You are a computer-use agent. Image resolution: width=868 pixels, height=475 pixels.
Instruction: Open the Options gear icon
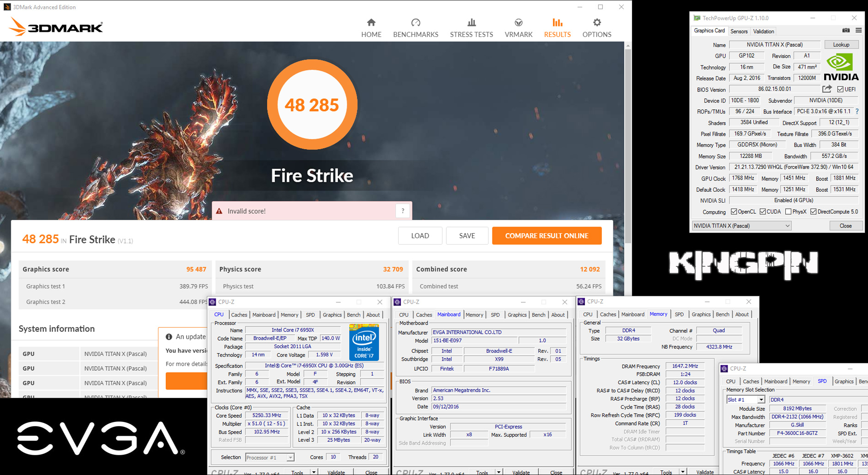coord(597,23)
